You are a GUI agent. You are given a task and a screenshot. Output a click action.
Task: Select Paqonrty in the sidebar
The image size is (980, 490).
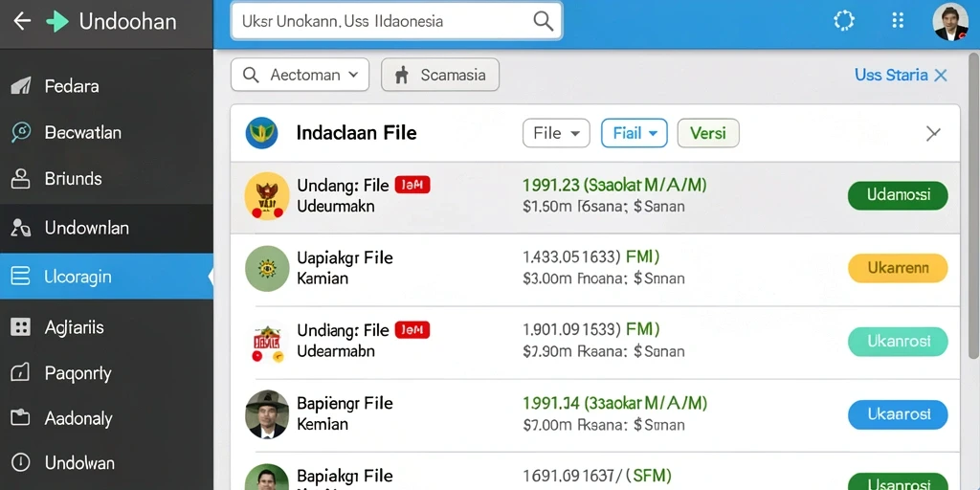pos(106,373)
